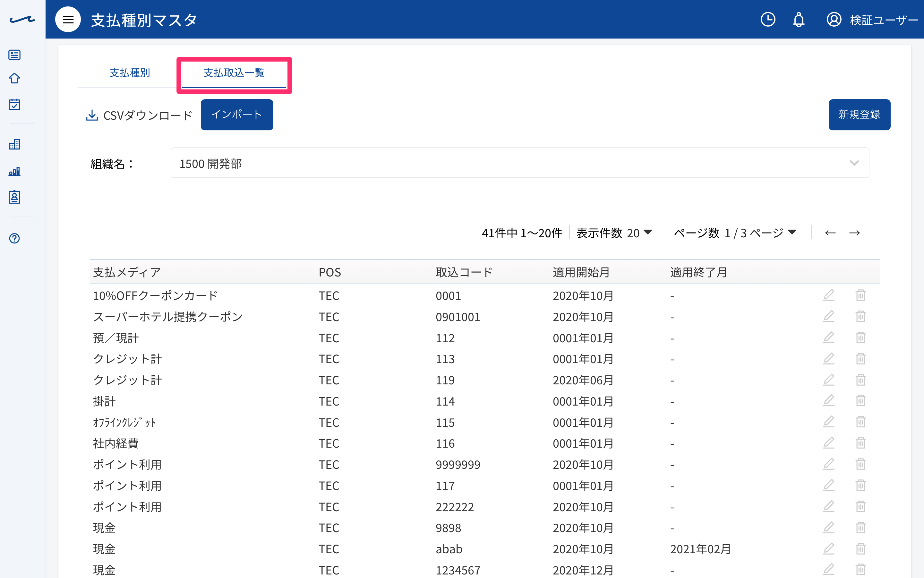Click the 掛計 media name

104,401
